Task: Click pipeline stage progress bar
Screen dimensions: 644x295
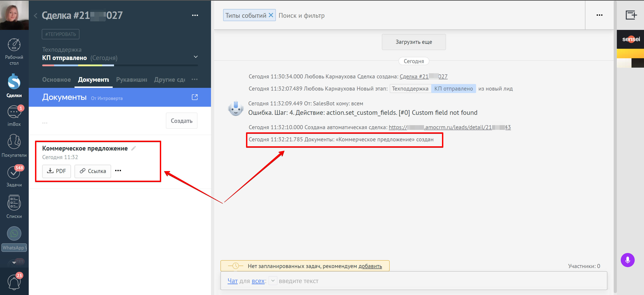Action: (x=120, y=65)
